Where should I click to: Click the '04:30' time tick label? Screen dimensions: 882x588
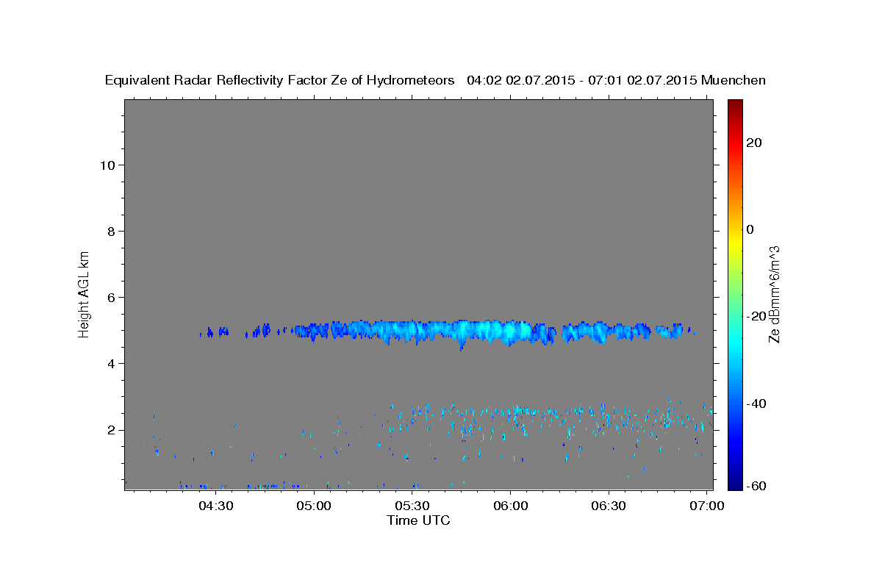pyautogui.click(x=217, y=506)
